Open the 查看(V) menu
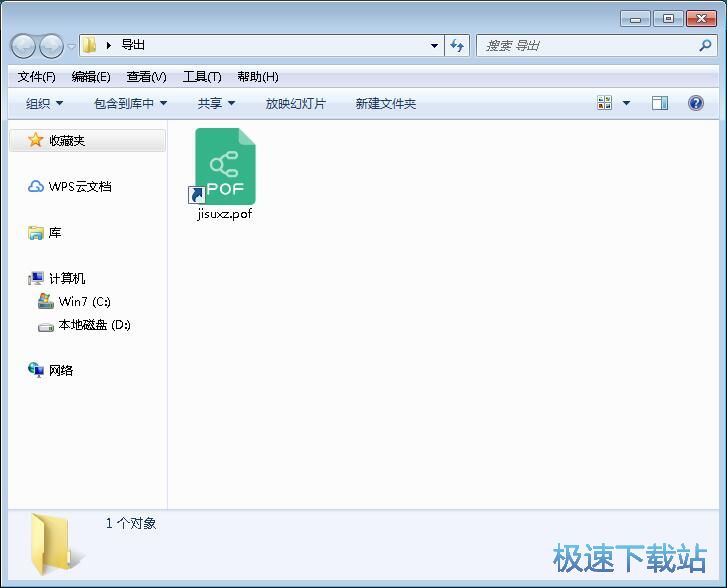 (x=147, y=77)
